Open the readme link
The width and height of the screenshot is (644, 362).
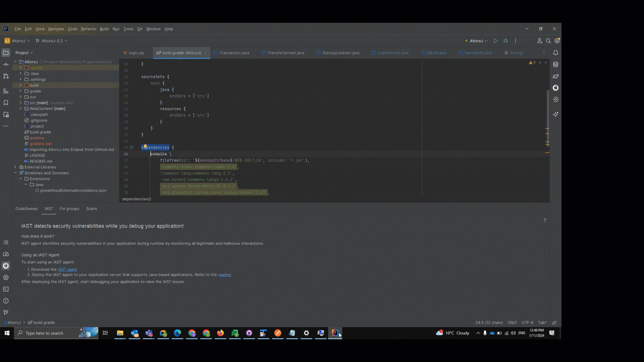[x=225, y=275]
